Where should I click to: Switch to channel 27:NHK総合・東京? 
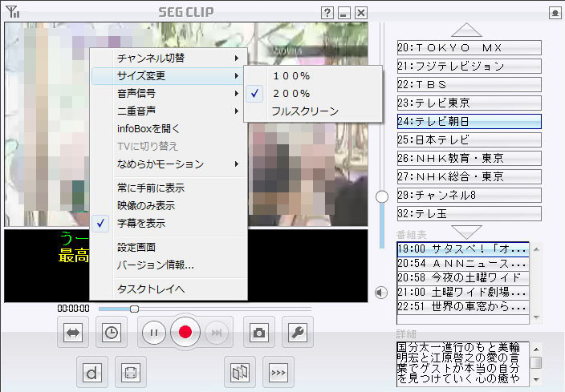pyautogui.click(x=469, y=177)
